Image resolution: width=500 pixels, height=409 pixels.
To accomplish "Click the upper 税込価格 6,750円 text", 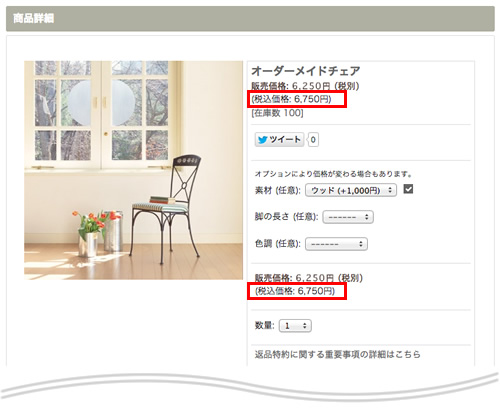I will point(292,99).
